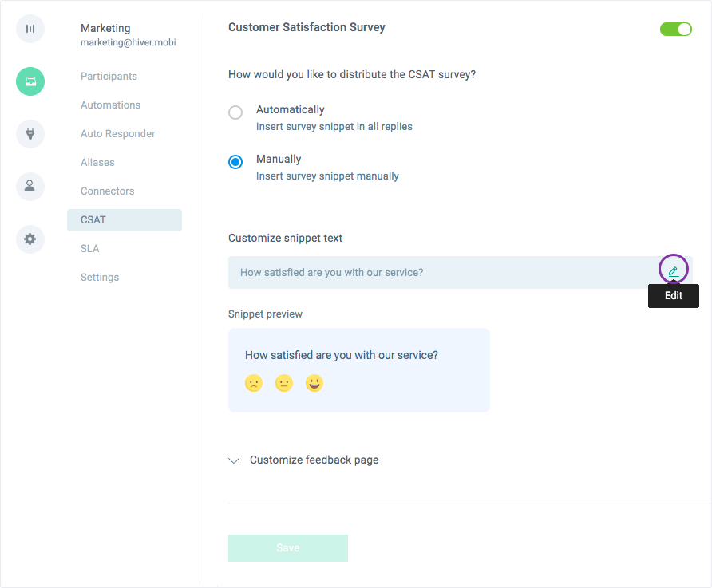Pick the sad face emoji in preview
This screenshot has width=712, height=588.
click(x=254, y=383)
